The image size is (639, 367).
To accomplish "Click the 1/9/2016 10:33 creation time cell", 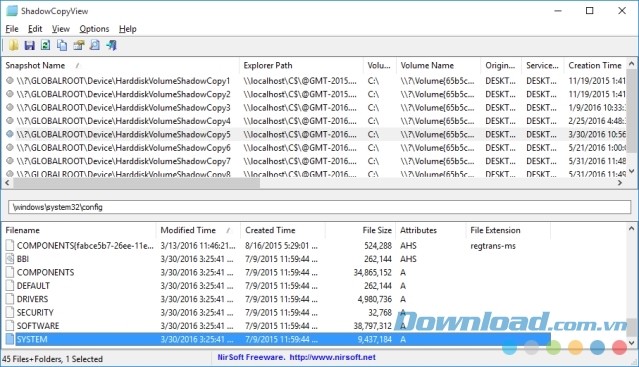I will coord(597,108).
